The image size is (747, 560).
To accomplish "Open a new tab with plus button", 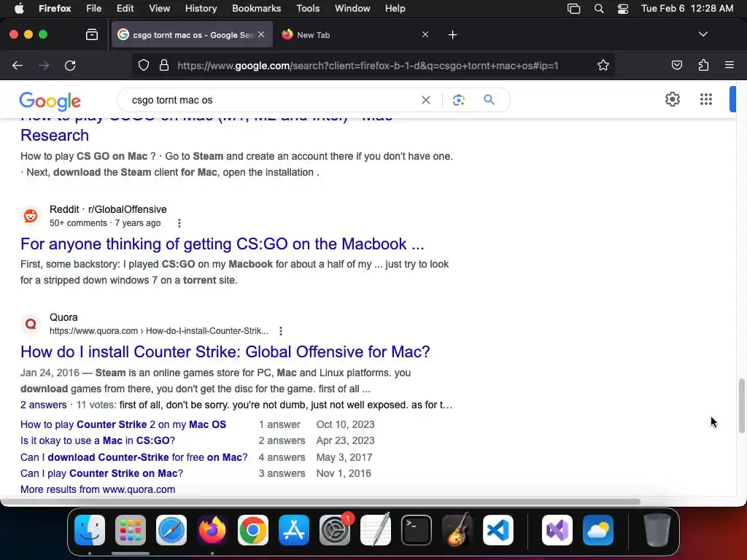I will point(452,35).
